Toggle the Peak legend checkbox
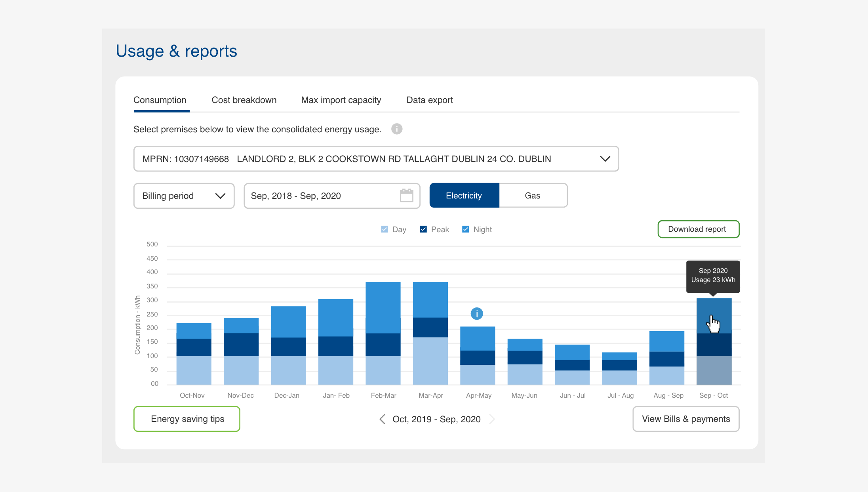Image resolution: width=868 pixels, height=492 pixels. 423,229
